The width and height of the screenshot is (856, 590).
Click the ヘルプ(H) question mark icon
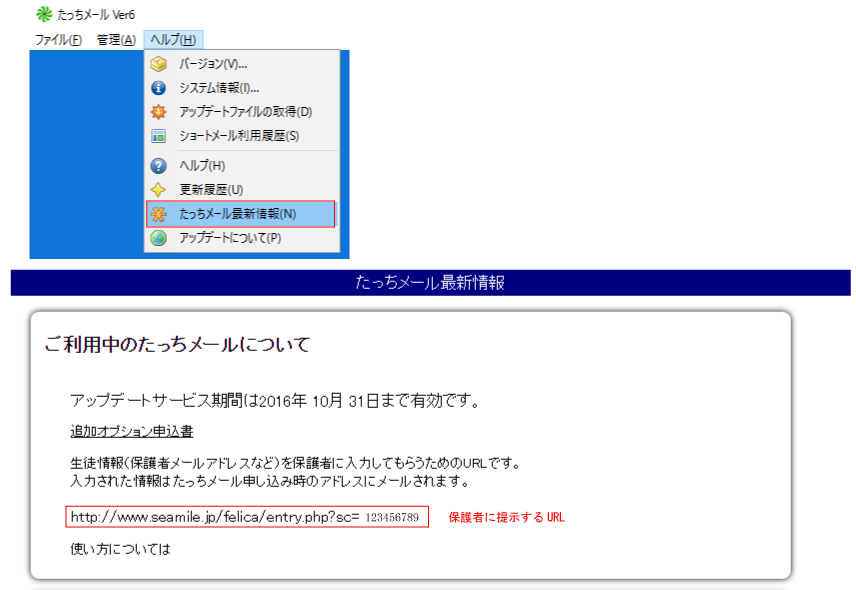coord(158,166)
